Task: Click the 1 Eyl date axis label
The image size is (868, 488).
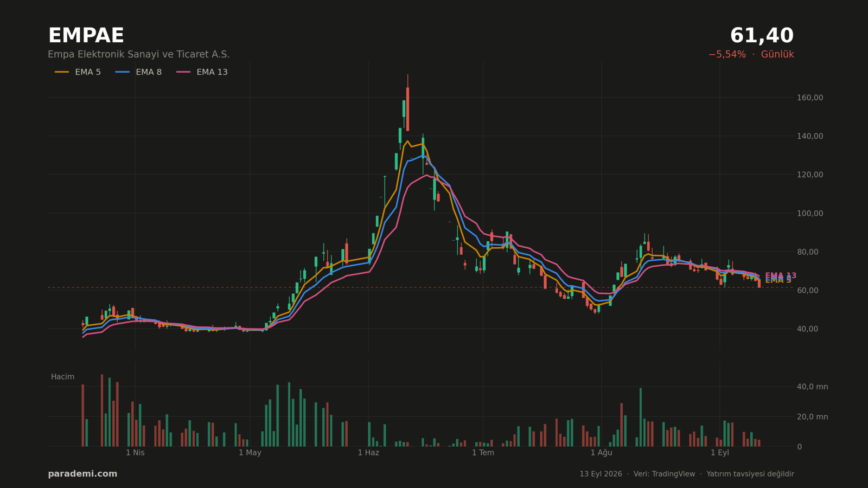Action: coord(720,452)
